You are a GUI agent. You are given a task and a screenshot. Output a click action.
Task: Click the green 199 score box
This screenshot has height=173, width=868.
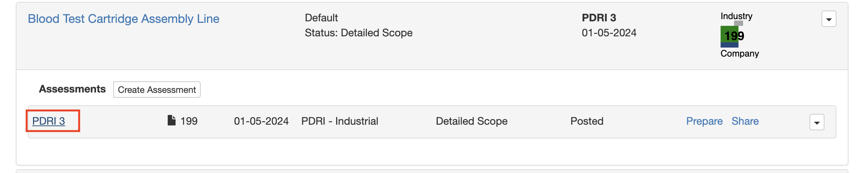[x=729, y=34]
